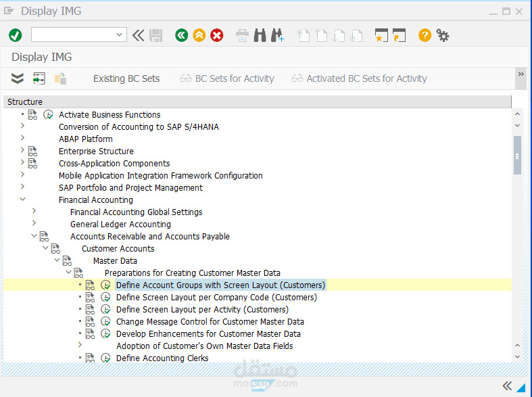This screenshot has width=532, height=397.
Task: Click the green Enter checkmark icon
Action: (x=16, y=35)
